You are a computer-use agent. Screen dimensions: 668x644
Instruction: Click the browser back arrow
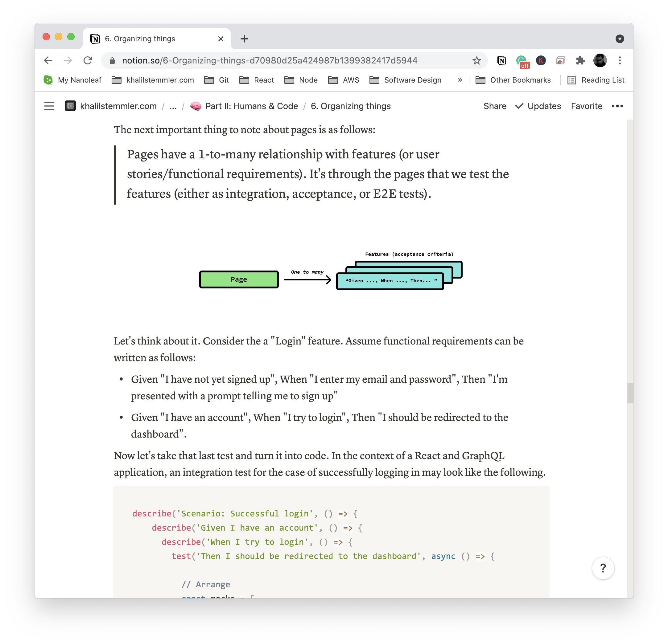click(x=48, y=61)
